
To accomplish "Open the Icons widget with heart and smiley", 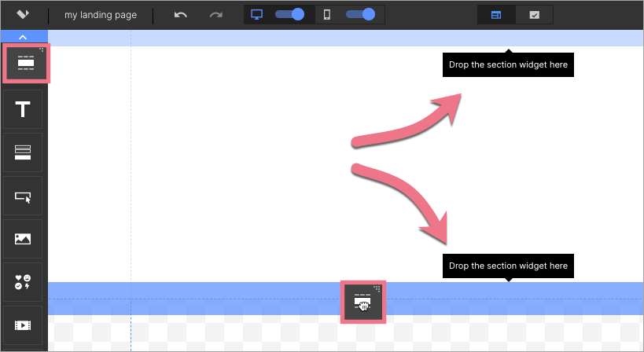I will pyautogui.click(x=24, y=282).
